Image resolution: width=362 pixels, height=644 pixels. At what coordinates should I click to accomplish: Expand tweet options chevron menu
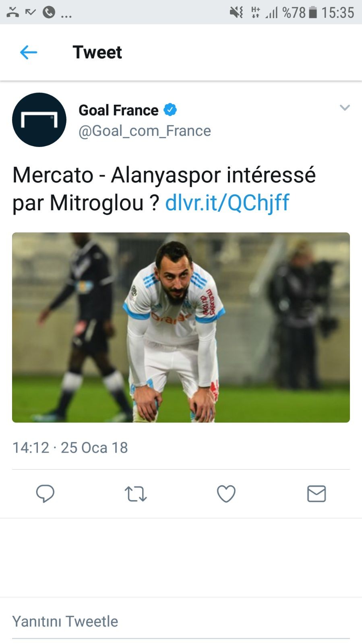(x=345, y=108)
